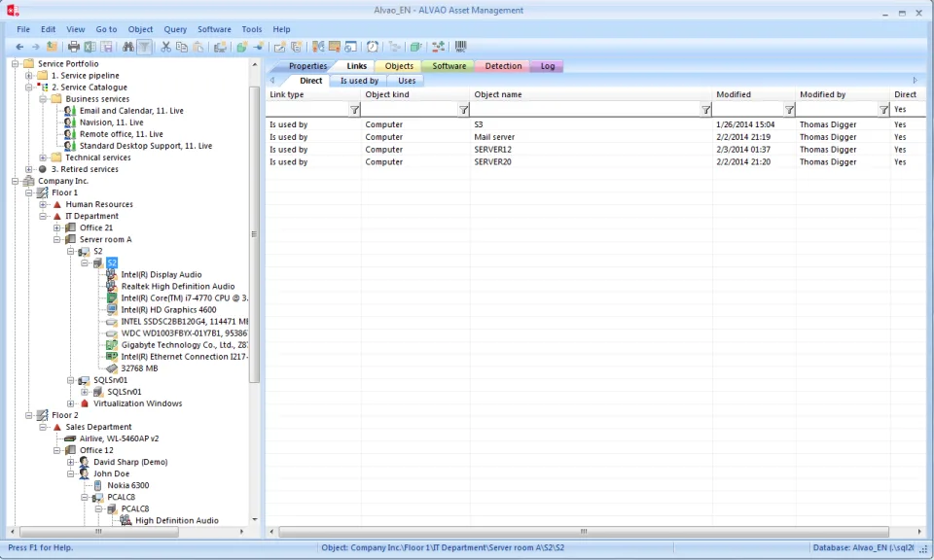
Task: Click the window properties toolbar icon
Action: (351, 47)
